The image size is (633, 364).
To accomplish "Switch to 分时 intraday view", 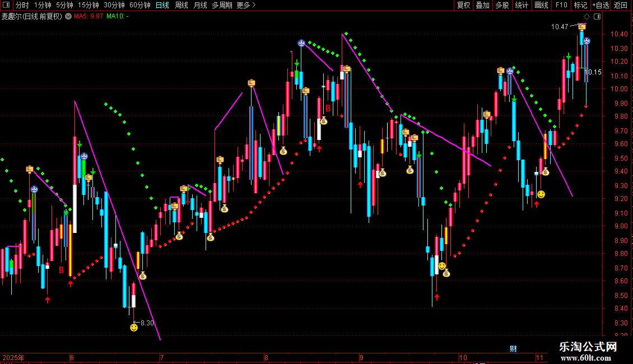I will (22, 5).
